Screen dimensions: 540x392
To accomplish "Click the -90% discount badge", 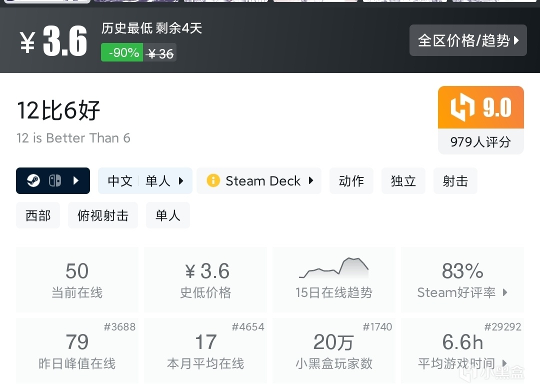I will click(122, 52).
